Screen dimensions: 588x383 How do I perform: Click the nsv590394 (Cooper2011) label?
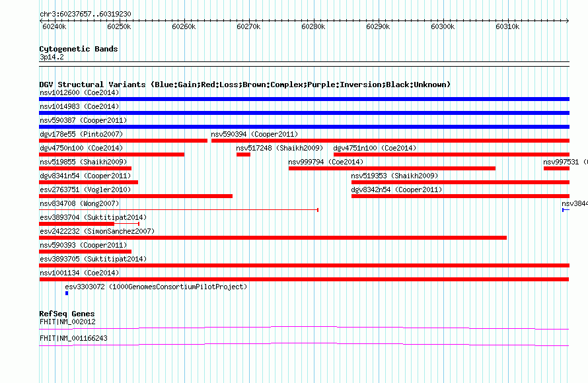pyautogui.click(x=254, y=134)
